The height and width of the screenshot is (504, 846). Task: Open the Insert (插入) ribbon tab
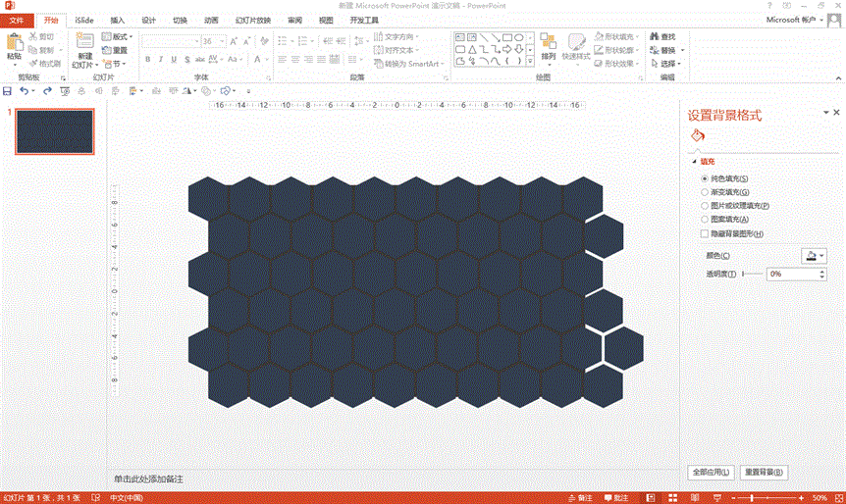pyautogui.click(x=117, y=20)
